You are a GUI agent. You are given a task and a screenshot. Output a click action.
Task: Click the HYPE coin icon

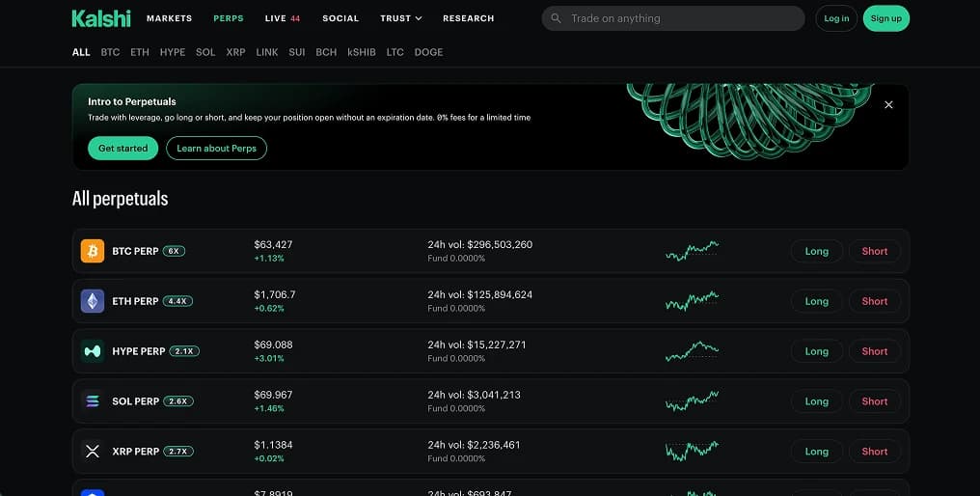click(93, 351)
